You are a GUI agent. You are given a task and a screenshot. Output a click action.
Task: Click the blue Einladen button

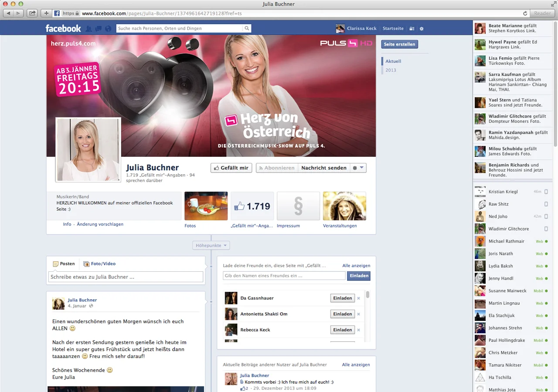point(359,276)
